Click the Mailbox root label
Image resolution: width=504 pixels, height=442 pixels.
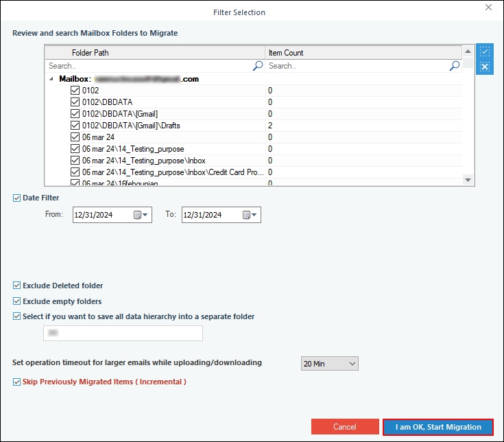point(129,79)
